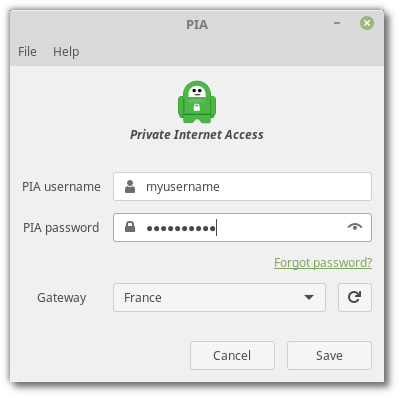
Task: Save the PIA credentials
Action: pos(329,355)
